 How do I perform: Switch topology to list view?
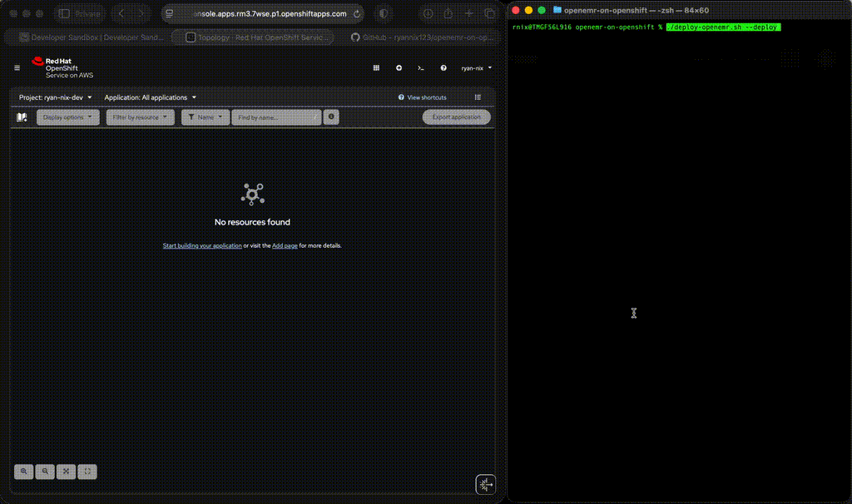478,97
